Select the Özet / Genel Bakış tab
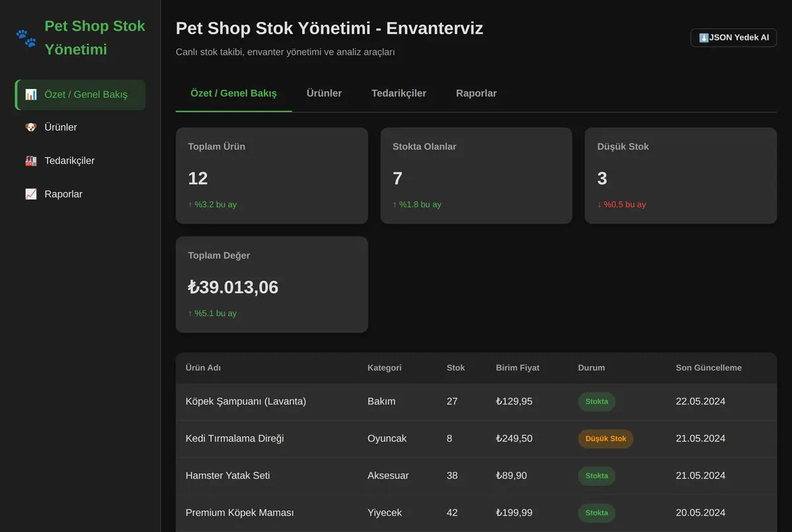792x532 pixels. pos(234,93)
